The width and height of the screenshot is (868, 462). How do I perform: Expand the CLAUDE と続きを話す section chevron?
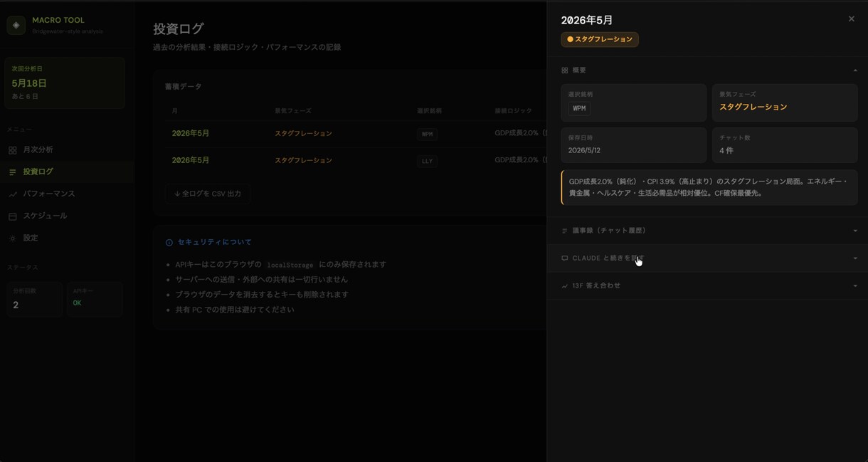[855, 258]
